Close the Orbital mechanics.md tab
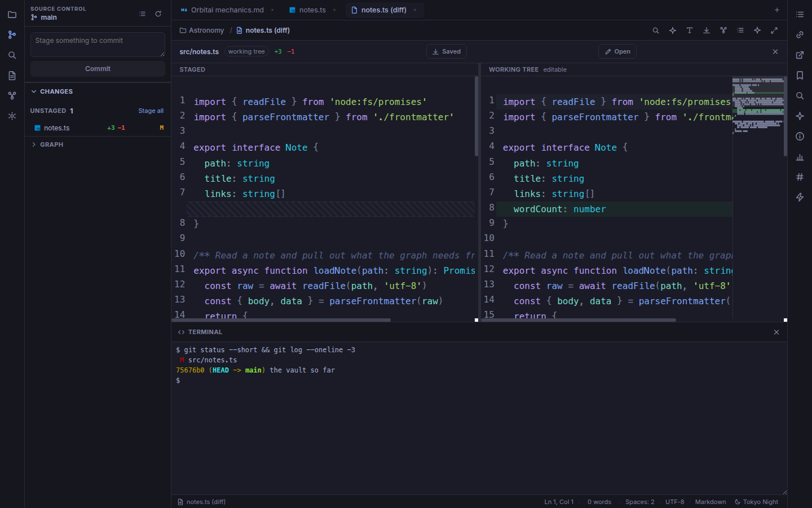The height and width of the screenshot is (508, 812). (272, 10)
